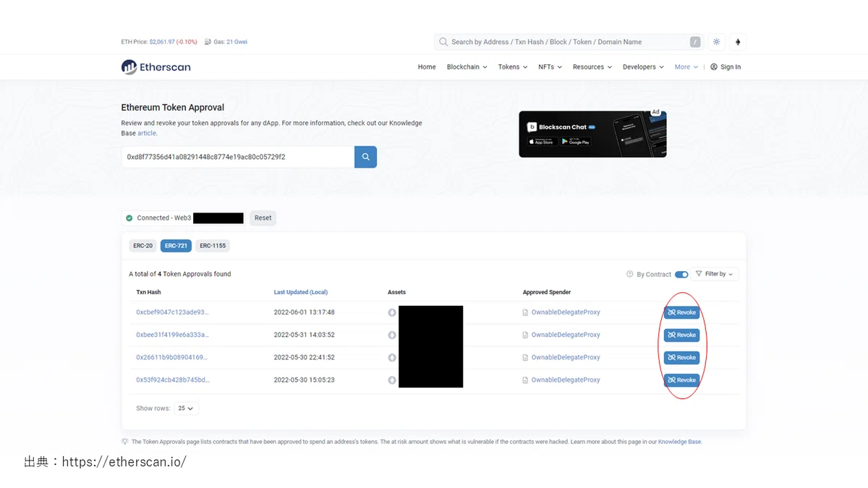Click asset icon in the 2022-05-31 row
Image resolution: width=868 pixels, height=488 pixels.
[x=392, y=335]
